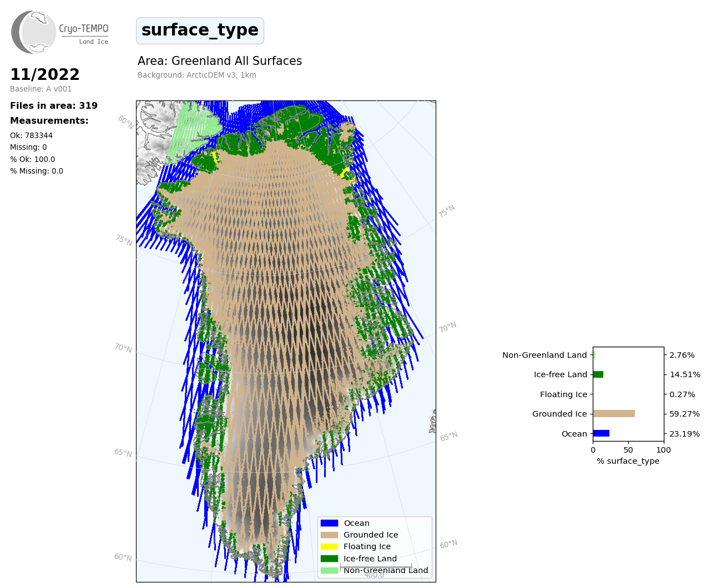
Task: Click the 'Background: ArcticDEM v3, 1km' text
Action: (x=197, y=75)
